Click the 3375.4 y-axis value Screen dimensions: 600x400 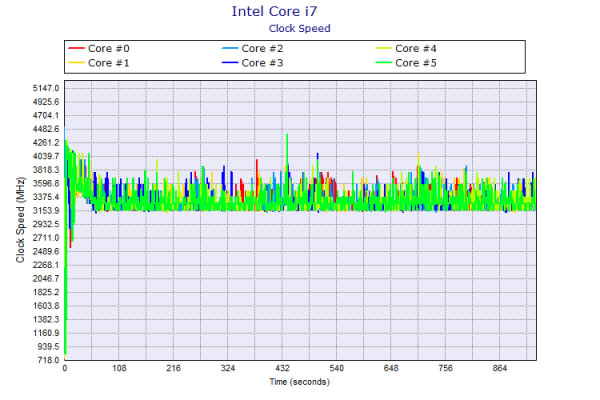[46, 197]
